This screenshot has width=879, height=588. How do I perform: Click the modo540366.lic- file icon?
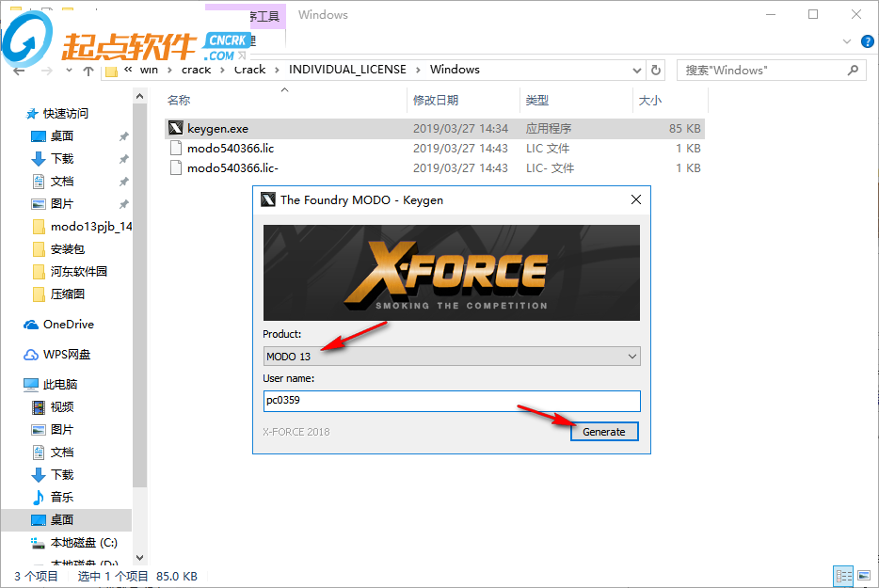(175, 167)
